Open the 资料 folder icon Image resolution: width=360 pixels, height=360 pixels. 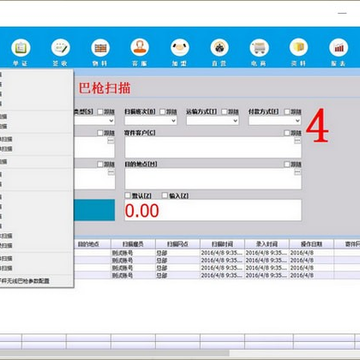[299, 48]
